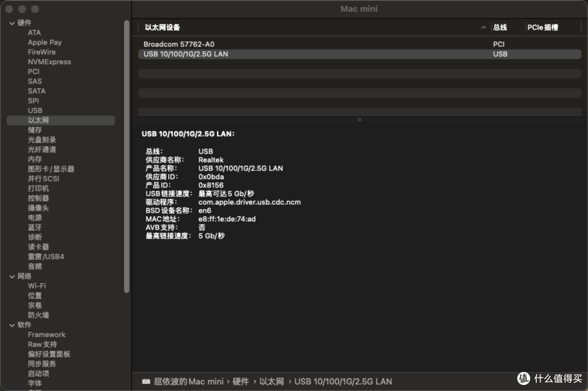Collapse the 硬件 section in sidebar
This screenshot has height=391, width=588.
pos(12,23)
